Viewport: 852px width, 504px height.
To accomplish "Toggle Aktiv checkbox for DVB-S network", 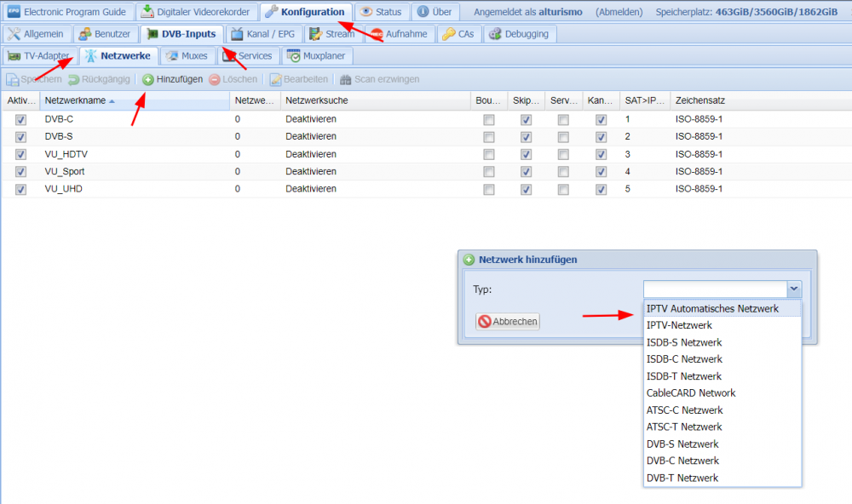I will coord(20,137).
